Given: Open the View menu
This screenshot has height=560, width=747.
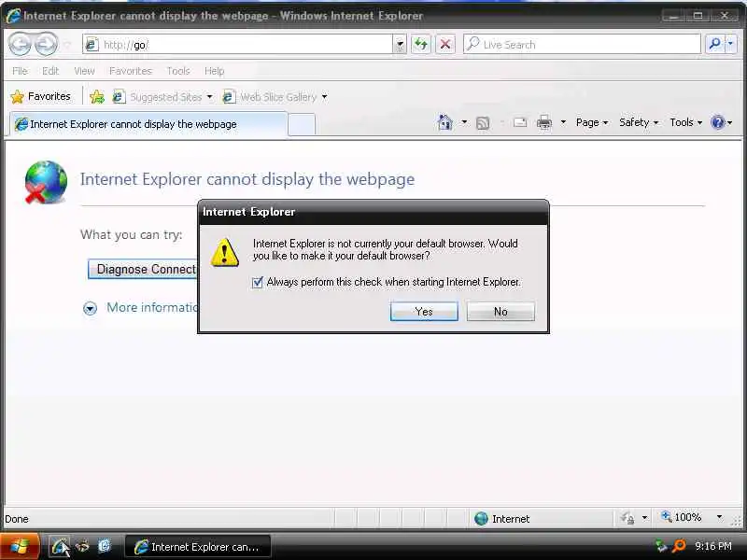Looking at the screenshot, I should [x=84, y=71].
